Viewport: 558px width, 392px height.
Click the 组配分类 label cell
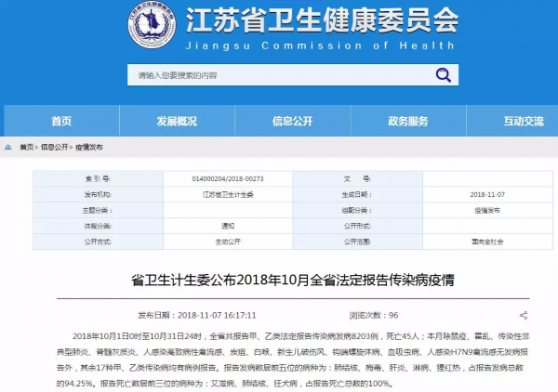pos(357,210)
